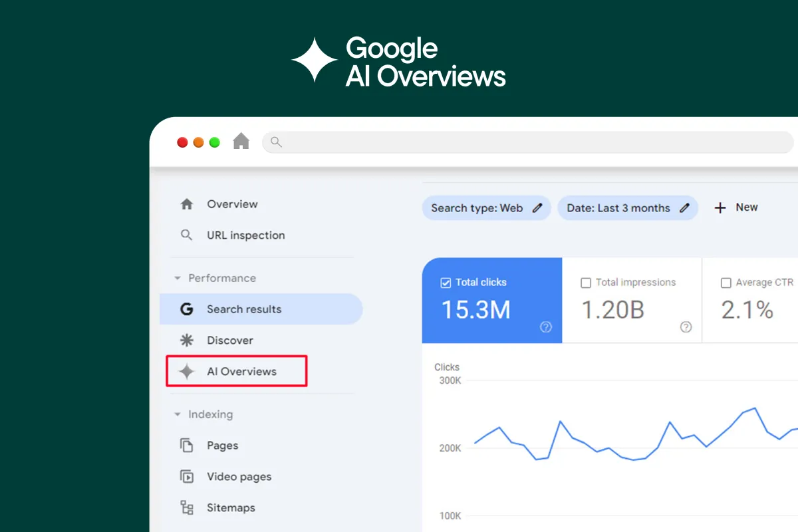This screenshot has height=532, width=798.
Task: Click the 100K axis label
Action: pyautogui.click(x=450, y=515)
